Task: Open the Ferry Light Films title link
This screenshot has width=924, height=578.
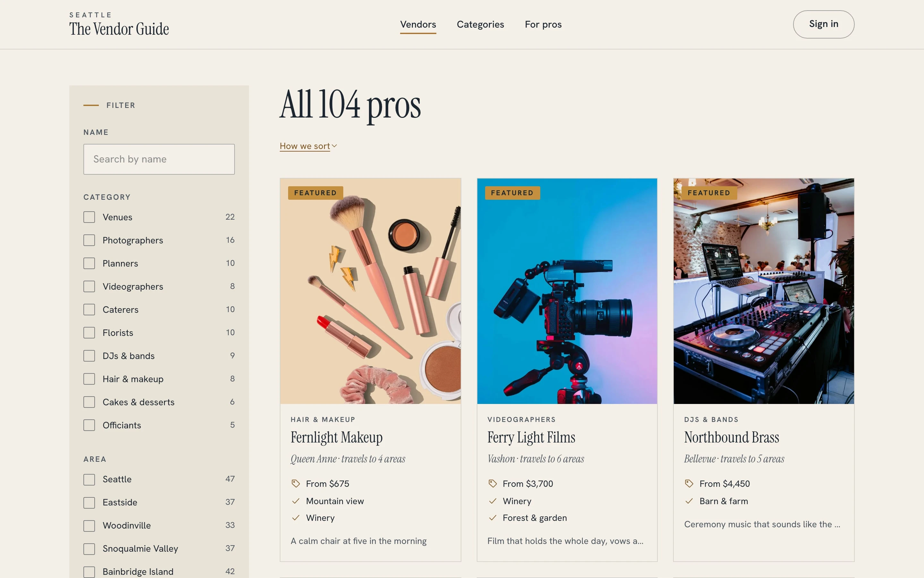Action: point(531,437)
